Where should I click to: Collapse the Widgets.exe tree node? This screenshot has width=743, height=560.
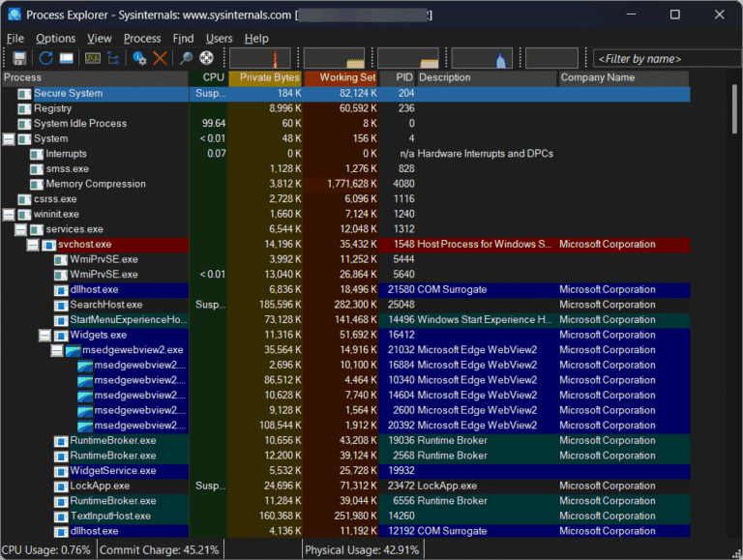45,335
